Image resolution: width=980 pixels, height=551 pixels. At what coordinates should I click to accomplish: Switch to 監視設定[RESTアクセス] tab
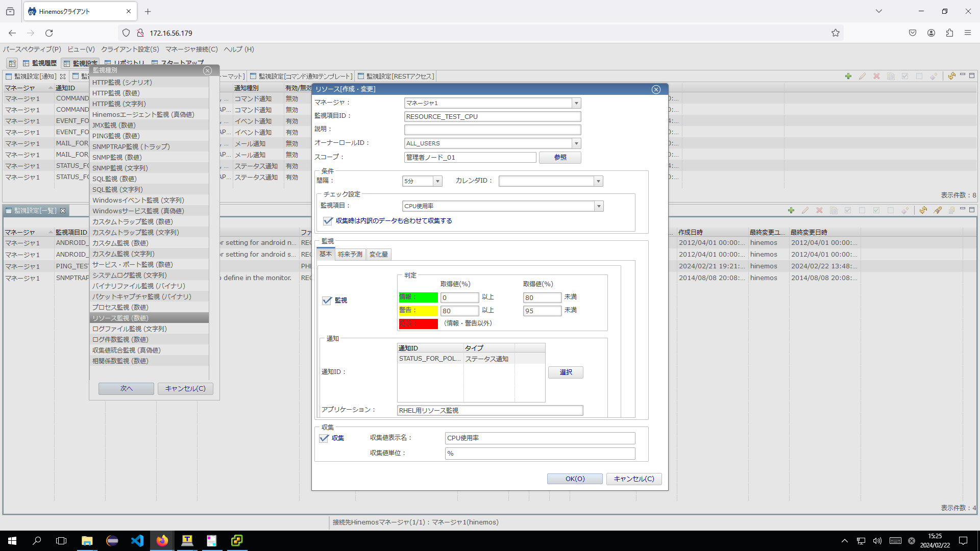(397, 77)
